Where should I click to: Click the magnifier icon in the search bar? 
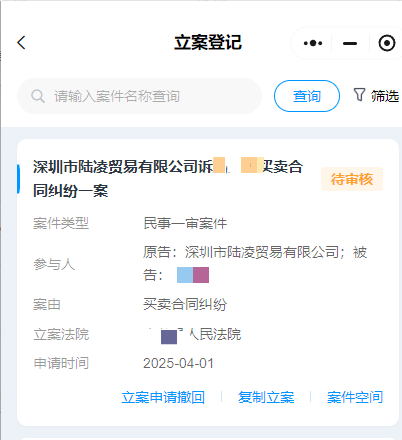coord(38,96)
